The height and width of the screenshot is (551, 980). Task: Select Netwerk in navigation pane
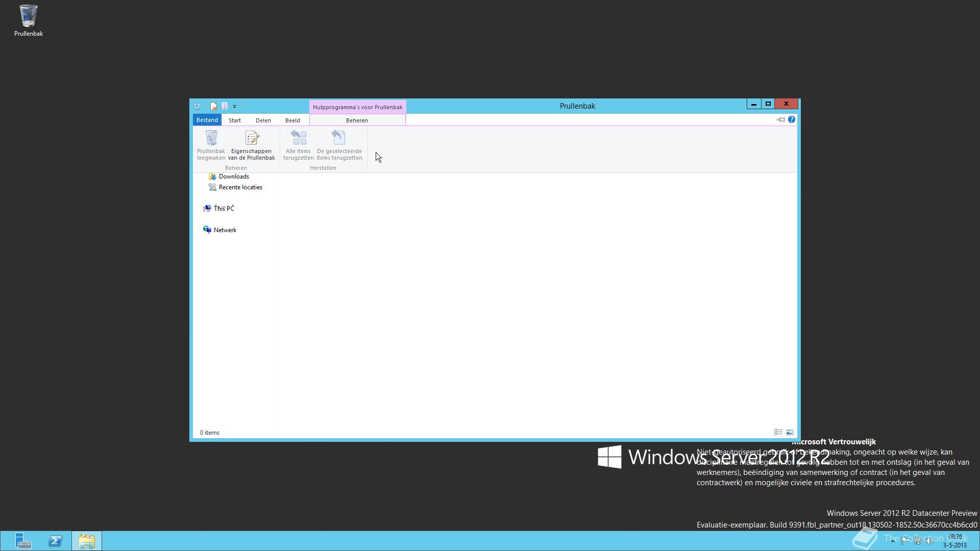219,230
